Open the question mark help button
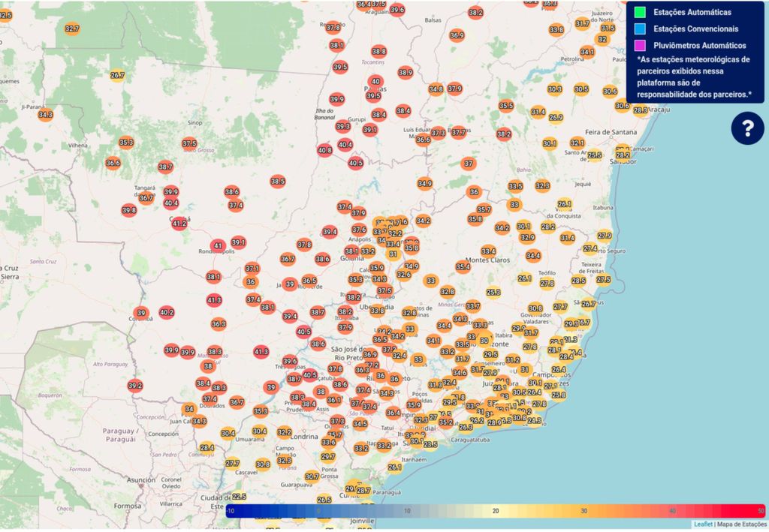 [x=747, y=129]
